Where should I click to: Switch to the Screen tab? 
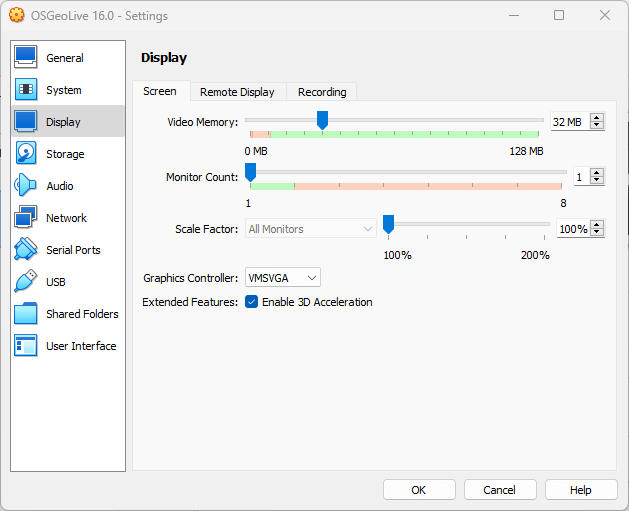160,91
